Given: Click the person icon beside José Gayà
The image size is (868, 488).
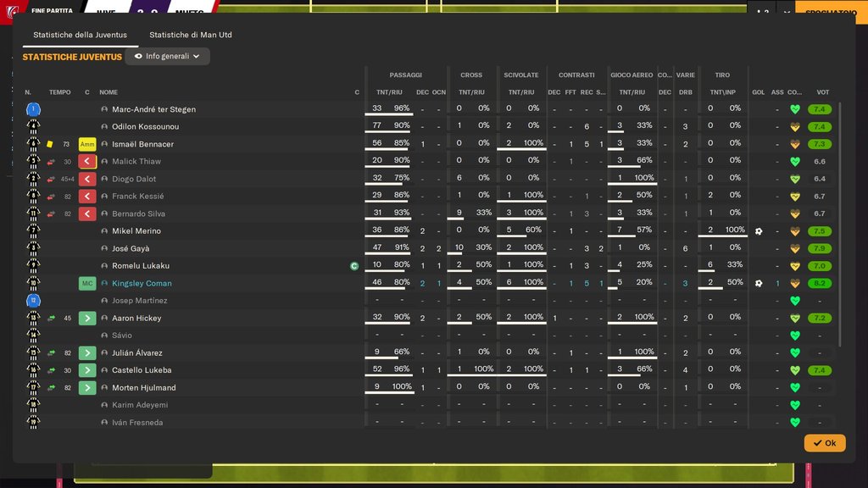Looking at the screenshot, I should point(104,249).
